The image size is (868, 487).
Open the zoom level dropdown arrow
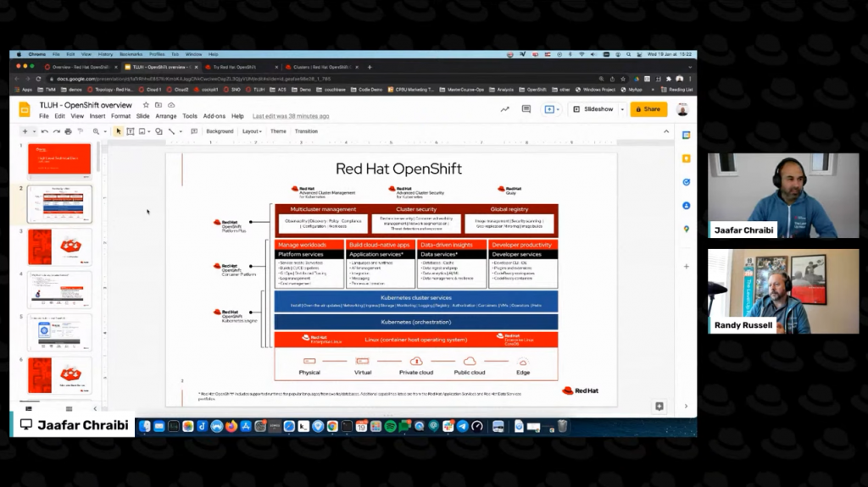(104, 132)
